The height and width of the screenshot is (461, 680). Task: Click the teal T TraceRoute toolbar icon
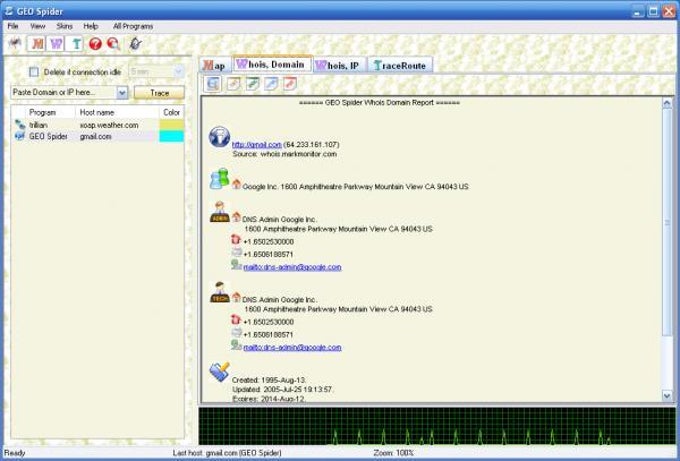pos(76,44)
